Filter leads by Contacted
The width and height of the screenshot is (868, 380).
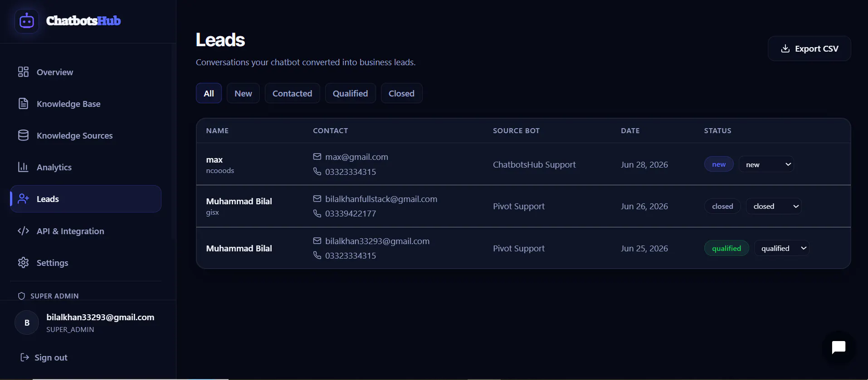[x=293, y=93]
